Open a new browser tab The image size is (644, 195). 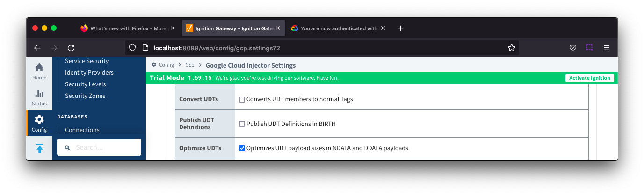click(400, 28)
